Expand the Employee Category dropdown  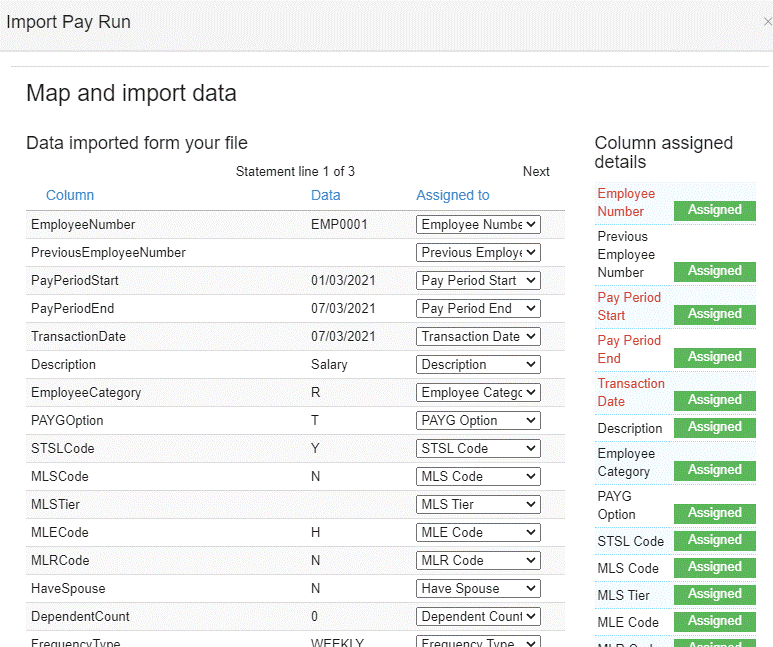point(478,393)
